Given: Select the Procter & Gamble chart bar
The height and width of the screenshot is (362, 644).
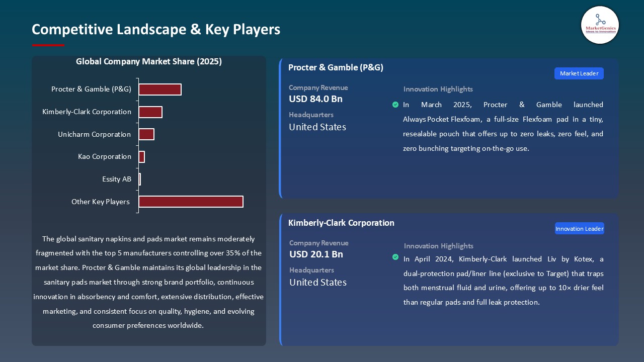Looking at the screenshot, I should [x=160, y=89].
